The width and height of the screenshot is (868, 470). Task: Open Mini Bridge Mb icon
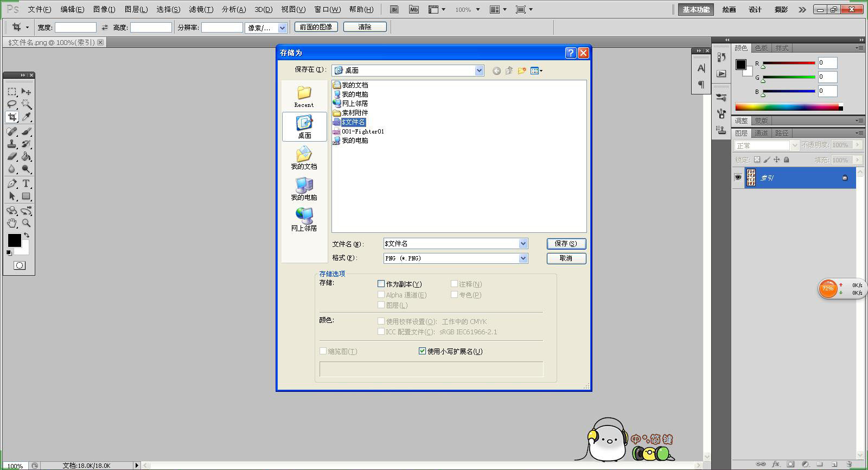point(414,9)
